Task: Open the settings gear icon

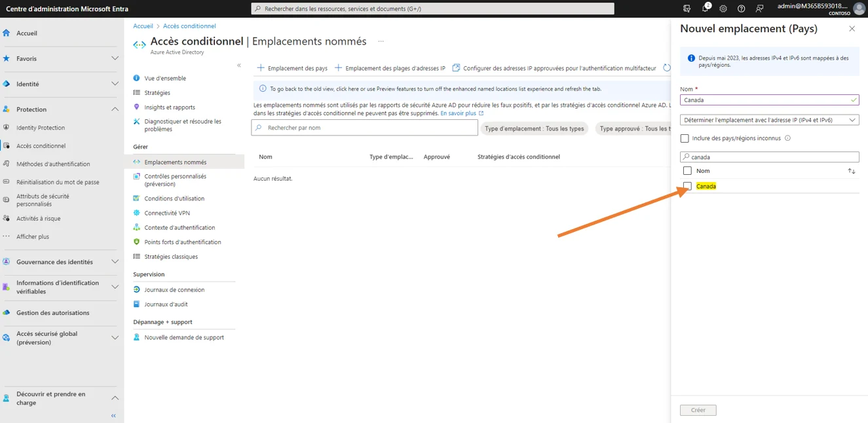Action: click(723, 9)
